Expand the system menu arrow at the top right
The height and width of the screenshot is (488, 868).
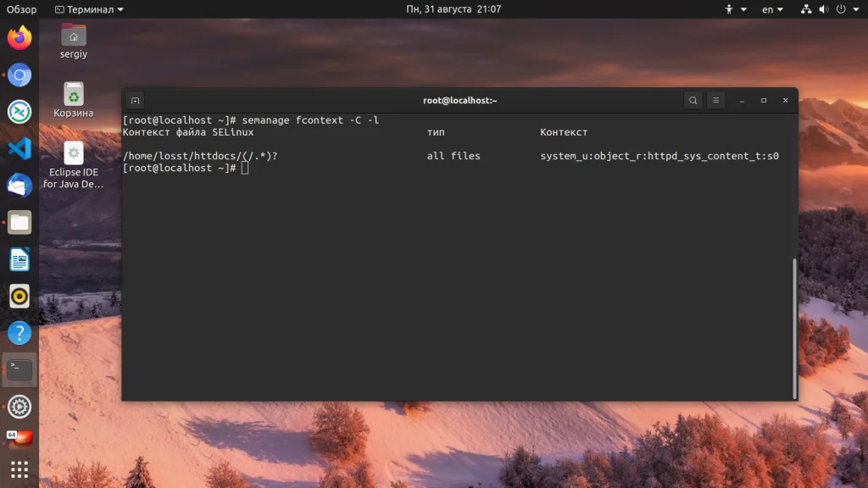coord(856,9)
